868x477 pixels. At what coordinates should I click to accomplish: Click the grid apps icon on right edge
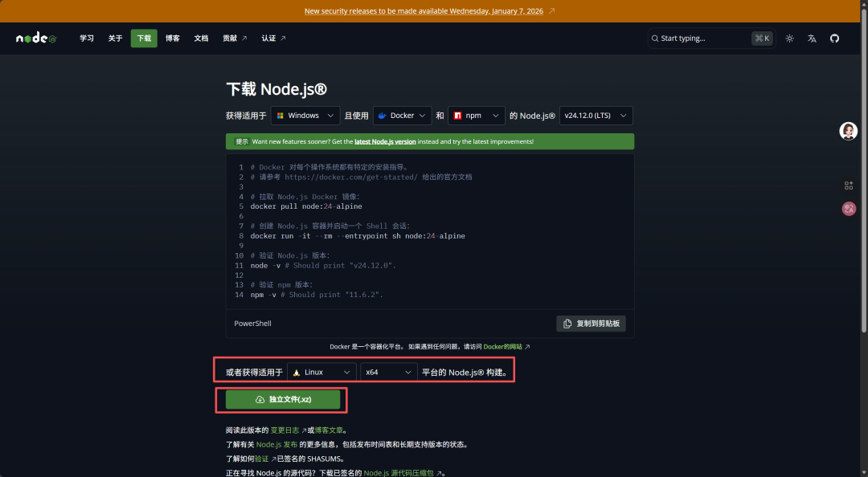coord(849,185)
